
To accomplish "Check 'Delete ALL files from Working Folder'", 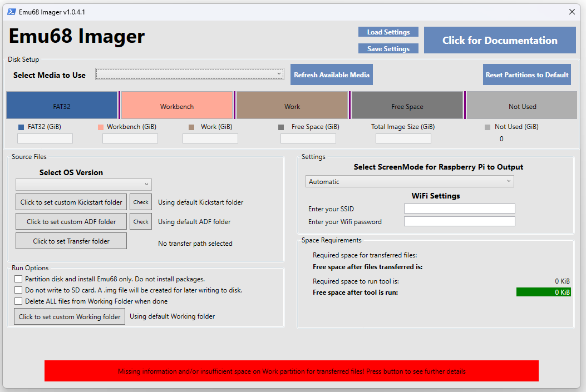I will click(x=18, y=301).
